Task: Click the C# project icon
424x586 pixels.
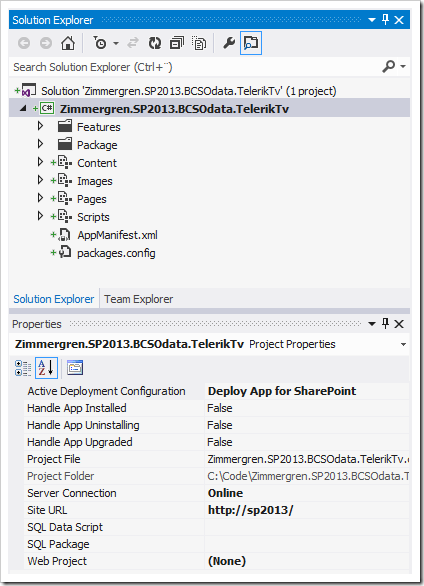Action: click(47, 108)
